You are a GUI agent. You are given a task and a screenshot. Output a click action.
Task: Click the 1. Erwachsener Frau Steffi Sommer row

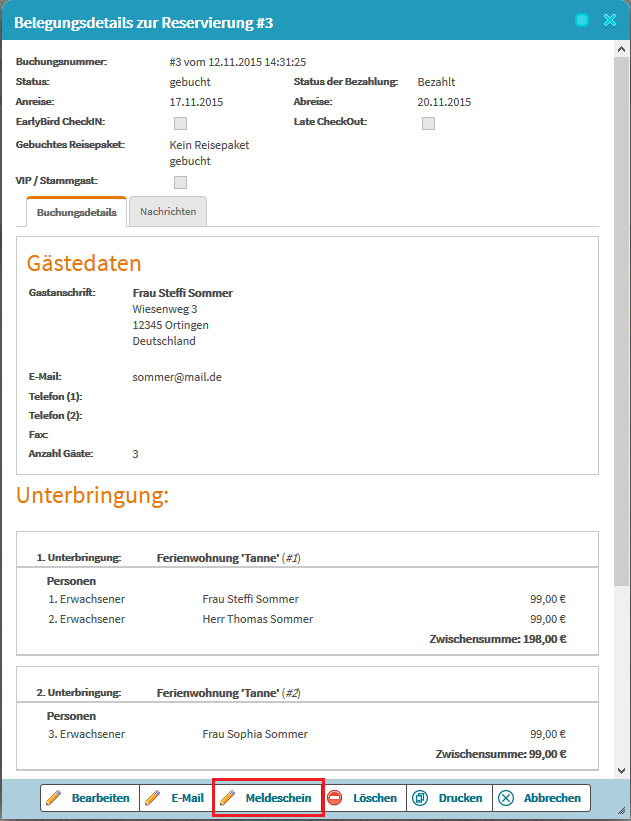(x=307, y=599)
